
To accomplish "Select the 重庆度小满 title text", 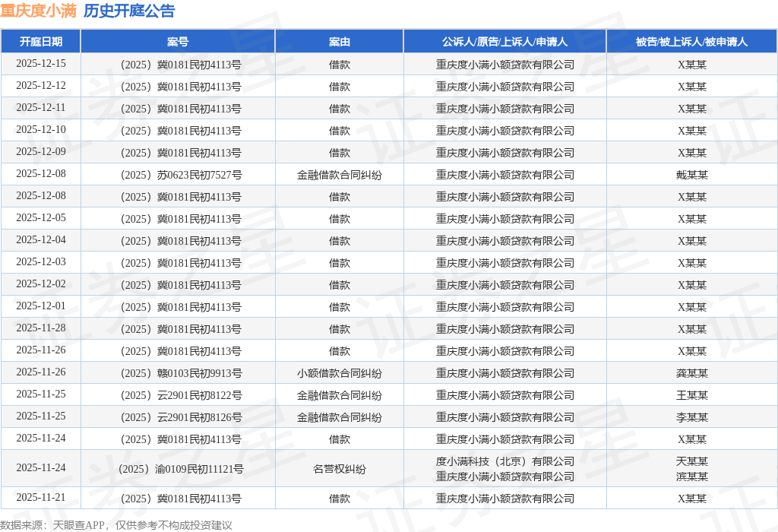I will (x=38, y=11).
